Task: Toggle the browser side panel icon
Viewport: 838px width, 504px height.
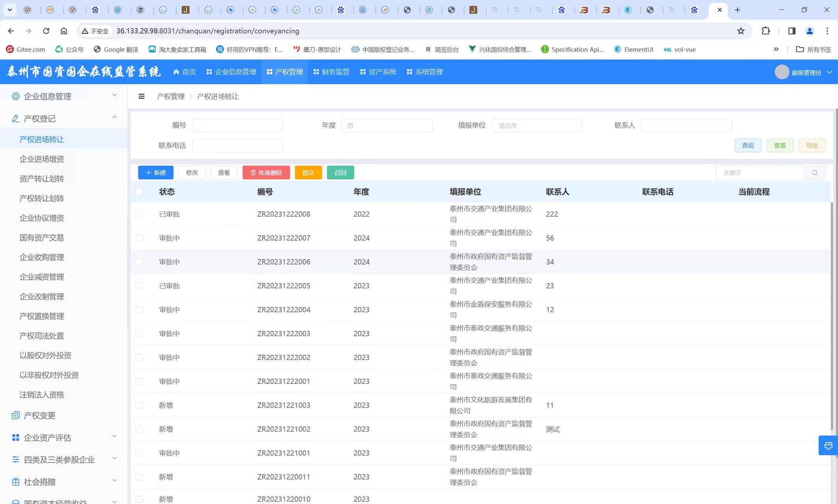Action: [x=792, y=31]
